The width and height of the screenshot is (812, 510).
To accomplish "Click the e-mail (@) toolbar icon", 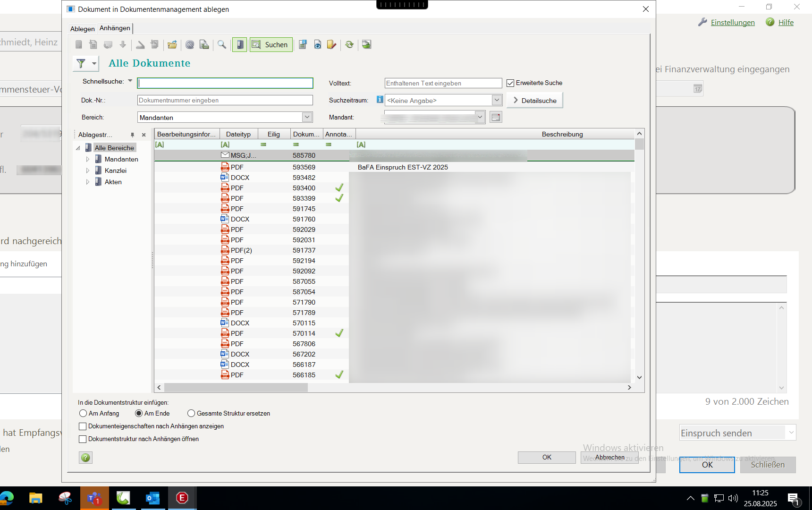I will [190, 45].
